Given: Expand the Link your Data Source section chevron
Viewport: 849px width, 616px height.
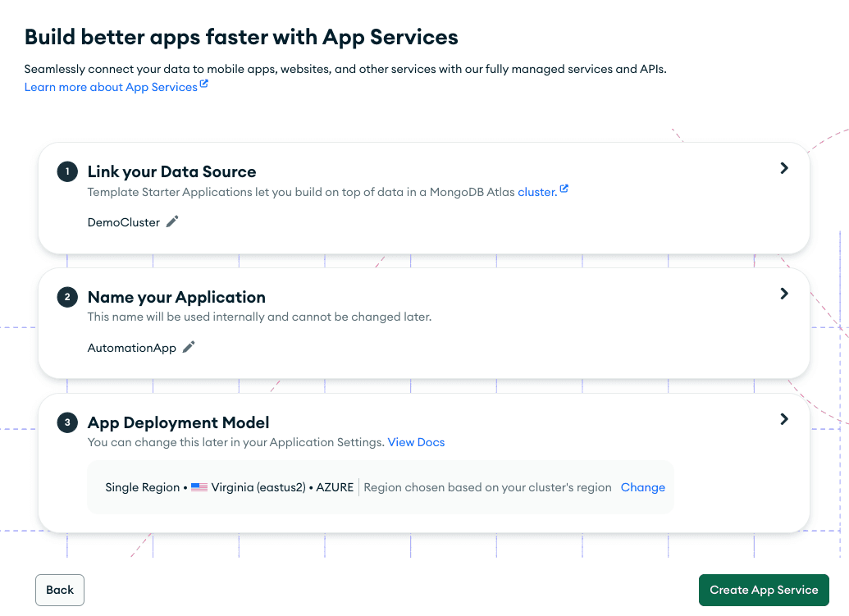Looking at the screenshot, I should tap(783, 167).
